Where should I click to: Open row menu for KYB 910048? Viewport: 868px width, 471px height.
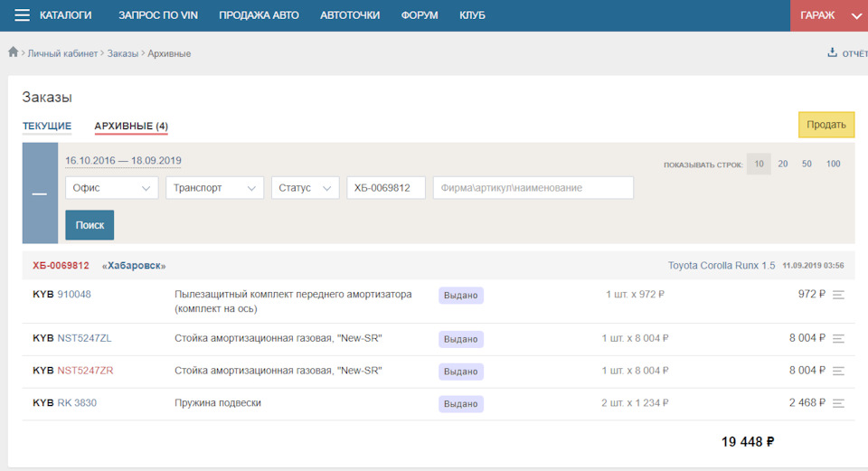point(839,295)
